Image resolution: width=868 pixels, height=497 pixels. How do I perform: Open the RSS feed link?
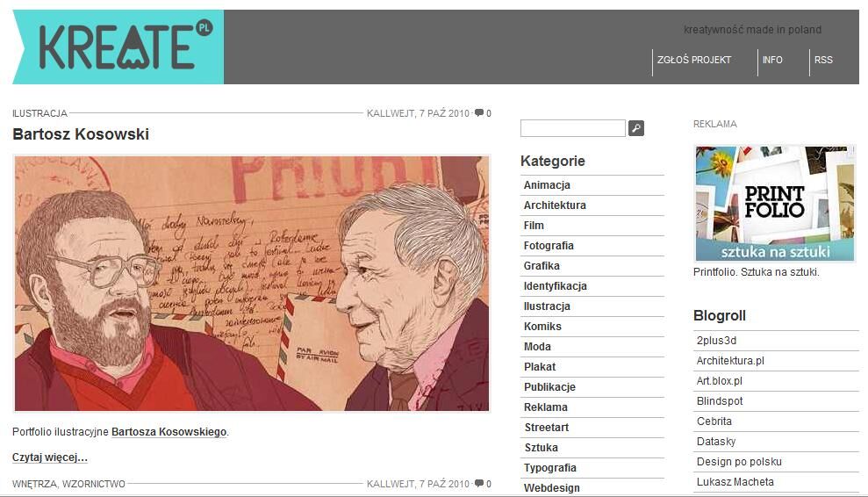pyautogui.click(x=823, y=60)
